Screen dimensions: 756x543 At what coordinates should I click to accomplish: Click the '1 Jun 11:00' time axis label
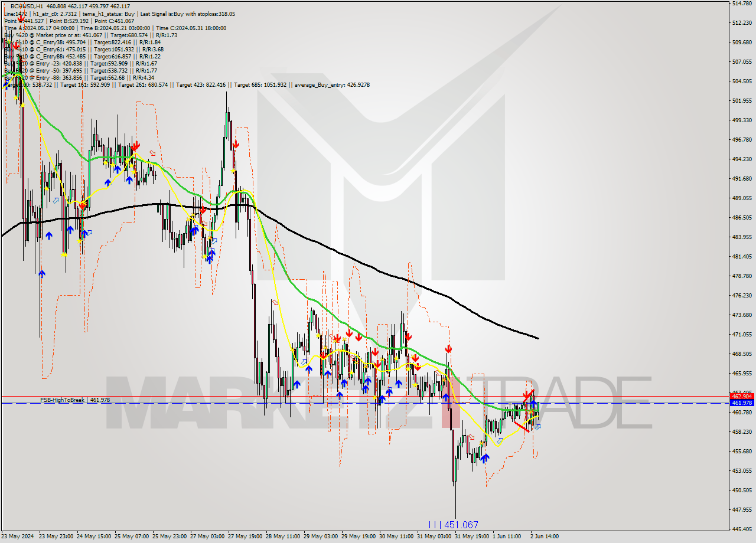(x=507, y=537)
